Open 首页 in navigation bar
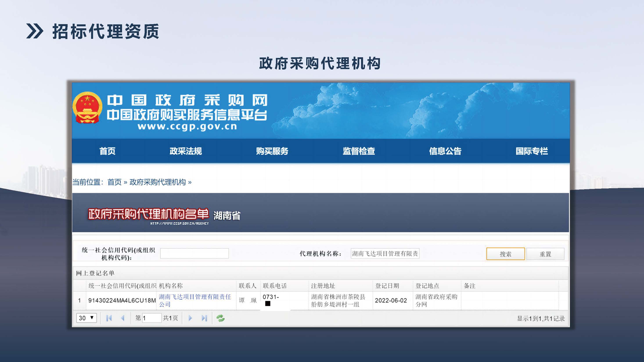This screenshot has width=644, height=362. (x=107, y=151)
